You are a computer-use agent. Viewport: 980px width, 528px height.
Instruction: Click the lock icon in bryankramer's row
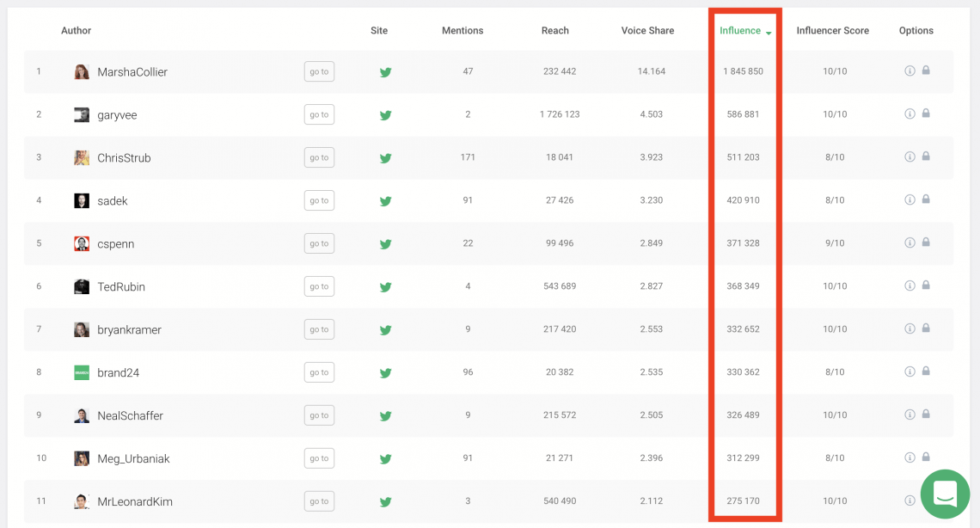[926, 328]
